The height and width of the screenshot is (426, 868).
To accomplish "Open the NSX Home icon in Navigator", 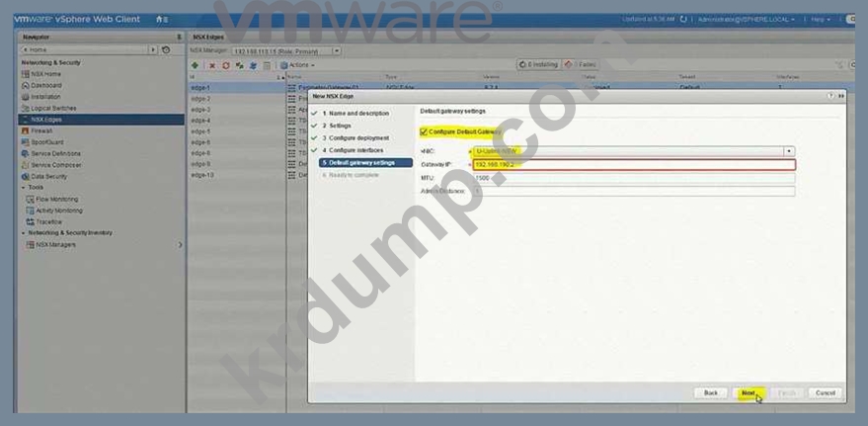I will 26,74.
